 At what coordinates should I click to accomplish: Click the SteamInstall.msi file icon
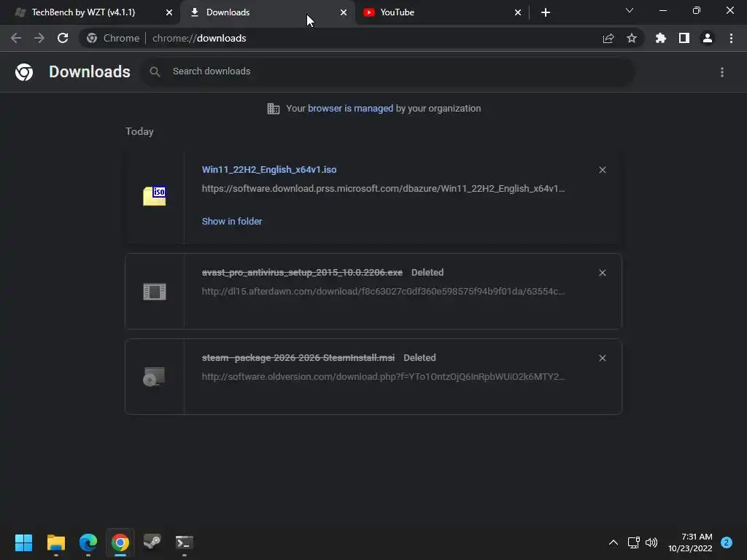point(155,377)
